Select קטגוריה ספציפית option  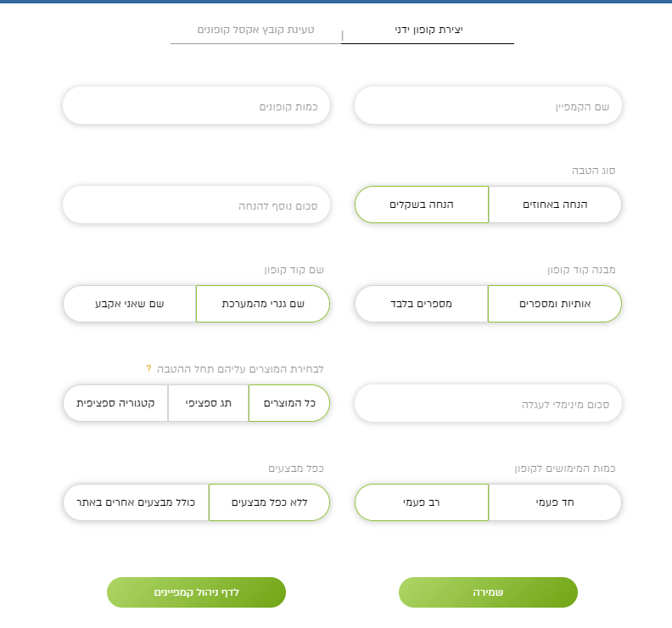coord(115,403)
